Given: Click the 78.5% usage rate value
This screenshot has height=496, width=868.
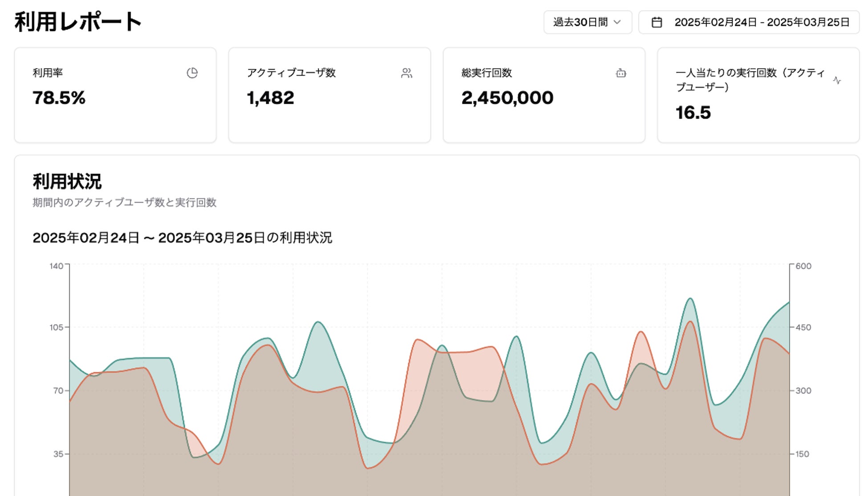Looking at the screenshot, I should (x=59, y=98).
